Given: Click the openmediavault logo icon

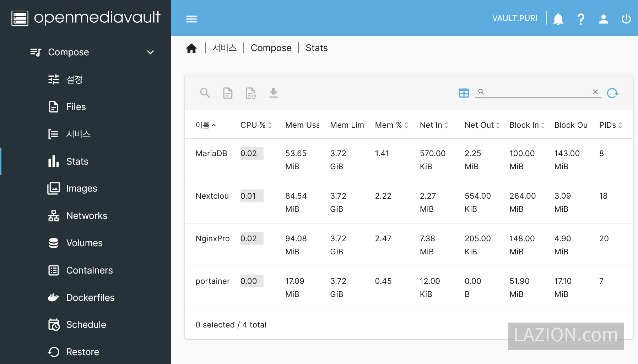Looking at the screenshot, I should click(x=20, y=18).
